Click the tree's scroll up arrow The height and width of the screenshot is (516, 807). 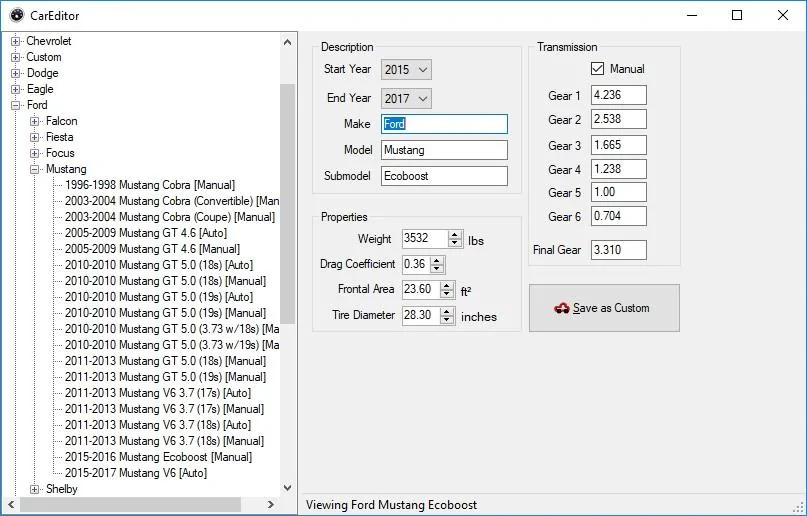[288, 42]
